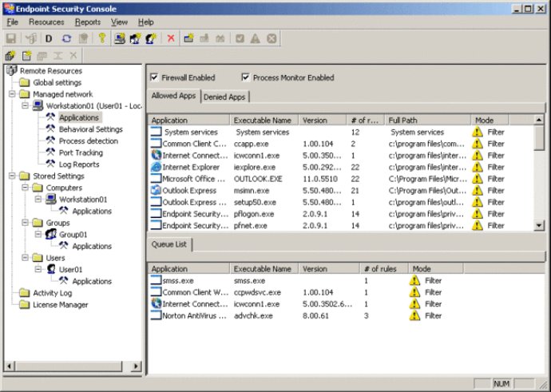Screen dimensions: 551x392
Task: Click the red X delete icon
Action: click(x=171, y=38)
